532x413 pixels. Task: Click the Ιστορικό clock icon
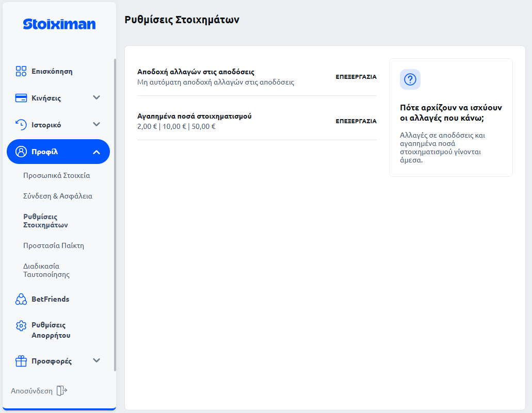point(21,125)
